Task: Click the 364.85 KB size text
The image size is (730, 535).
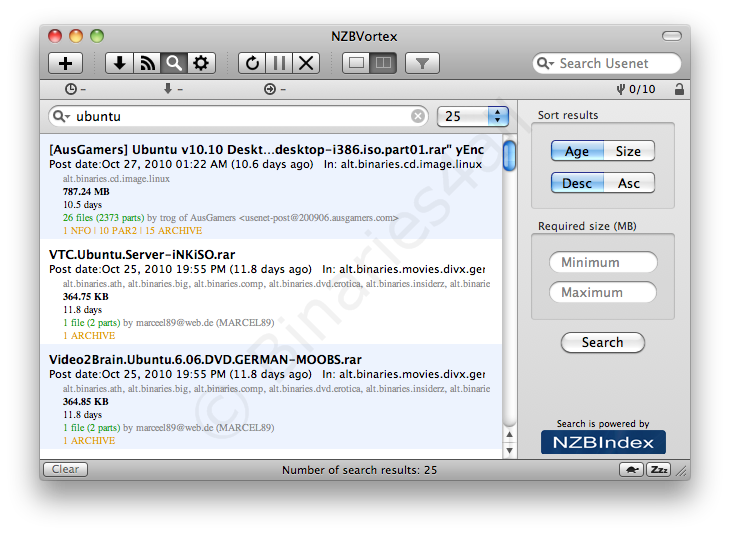Action: 86,401
